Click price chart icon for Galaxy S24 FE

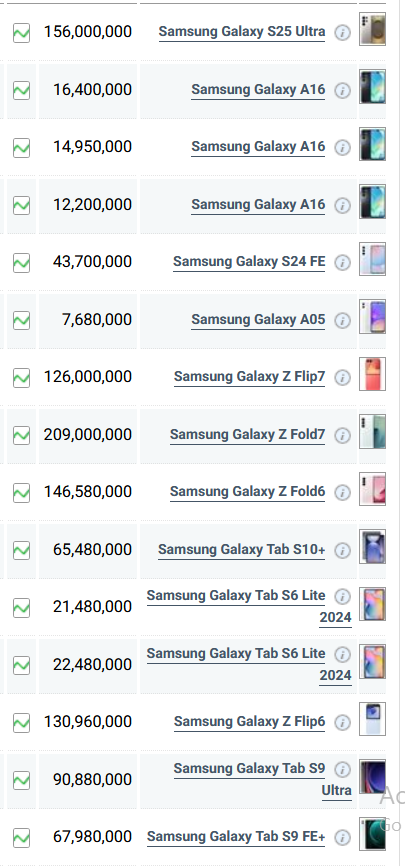22,262
